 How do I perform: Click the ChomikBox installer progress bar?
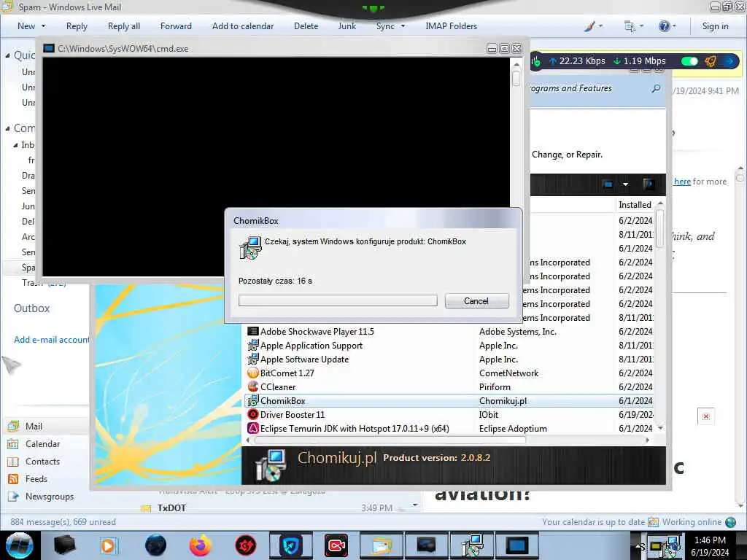338,300
